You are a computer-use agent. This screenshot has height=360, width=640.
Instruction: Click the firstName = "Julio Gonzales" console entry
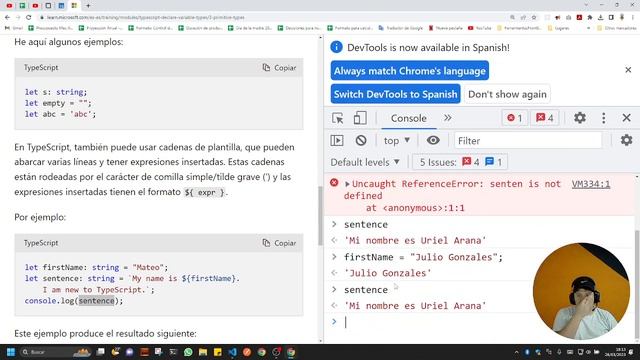(x=423, y=257)
